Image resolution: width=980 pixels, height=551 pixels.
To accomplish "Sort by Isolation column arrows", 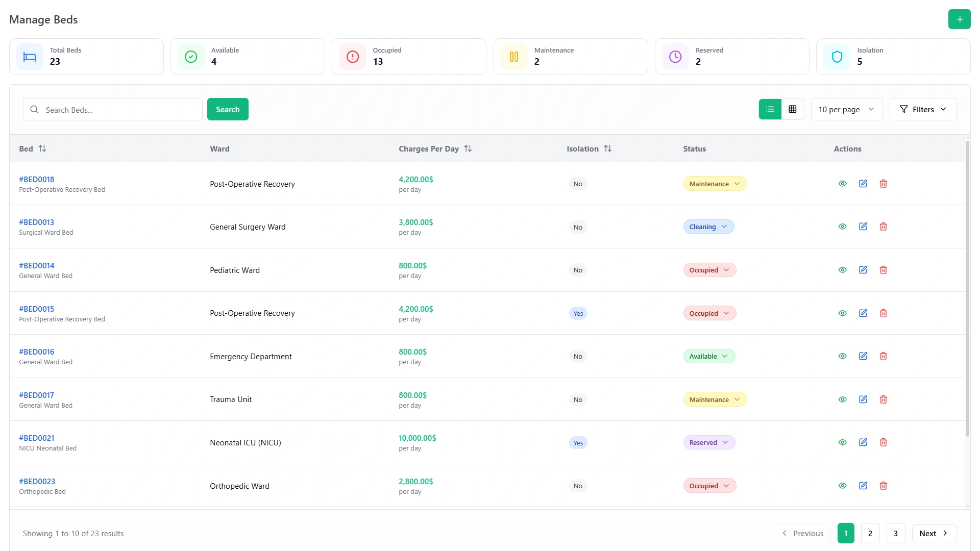I will pos(607,148).
